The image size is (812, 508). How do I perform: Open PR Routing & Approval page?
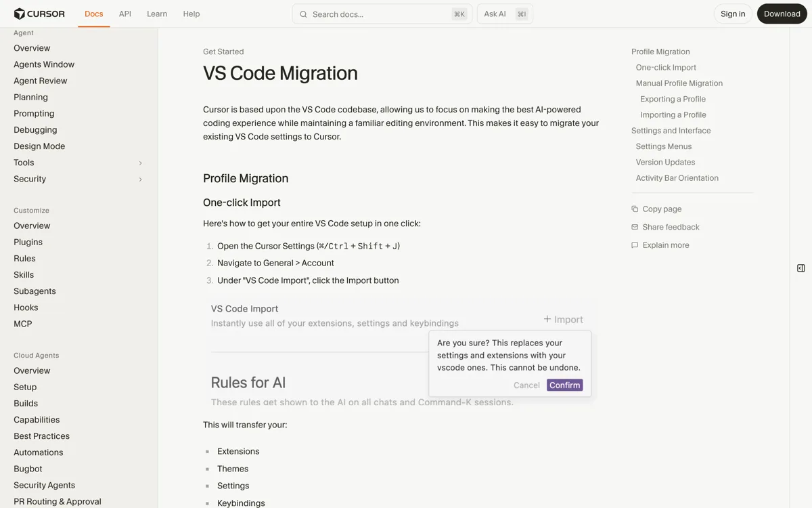pos(58,501)
